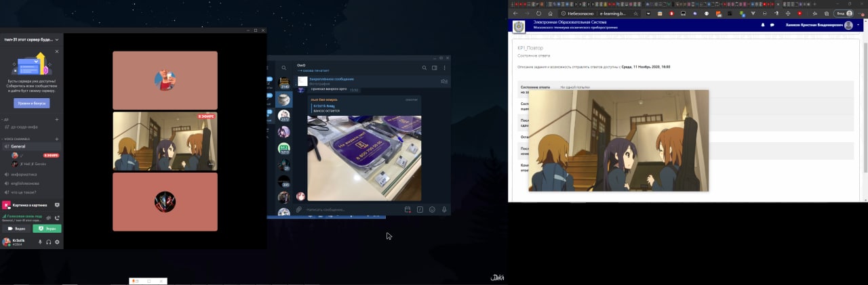
Task: Open options on the Discord stream tile
Action: click(211, 165)
